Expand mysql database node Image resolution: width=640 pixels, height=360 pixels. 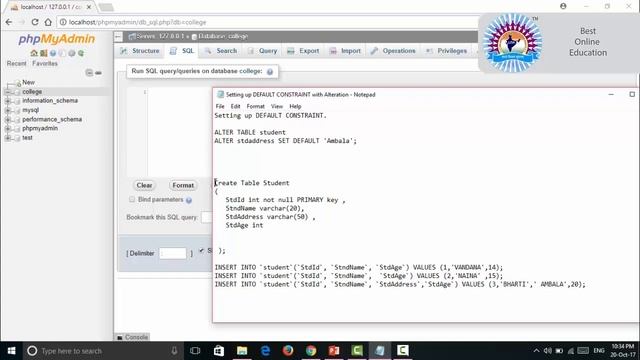(7, 110)
